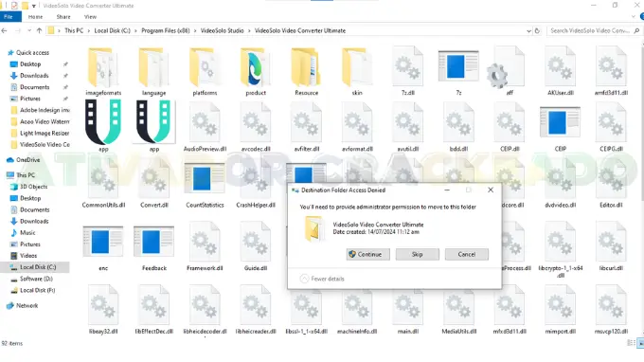The image size is (644, 362).
Task: Select This PC in navigation pane
Action: pos(22,175)
